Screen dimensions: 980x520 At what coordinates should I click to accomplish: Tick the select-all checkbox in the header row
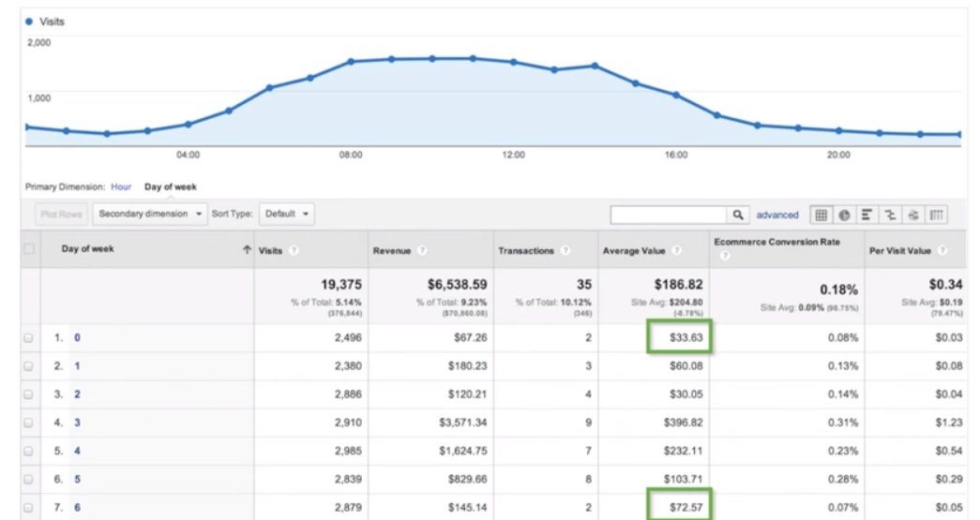click(x=29, y=249)
